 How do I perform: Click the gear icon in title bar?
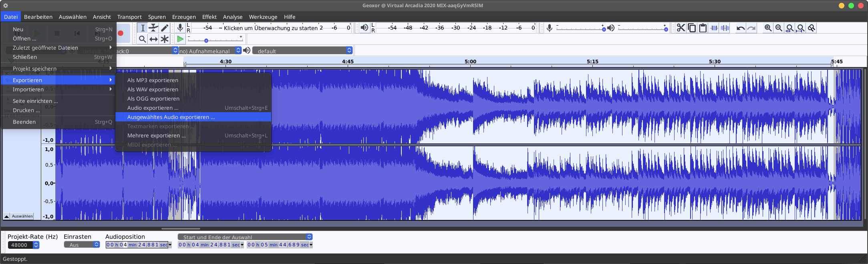6,6
